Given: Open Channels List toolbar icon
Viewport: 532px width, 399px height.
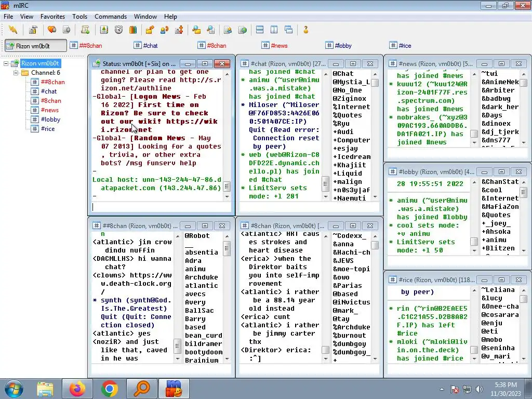Looking at the screenshot, I should [x=67, y=30].
